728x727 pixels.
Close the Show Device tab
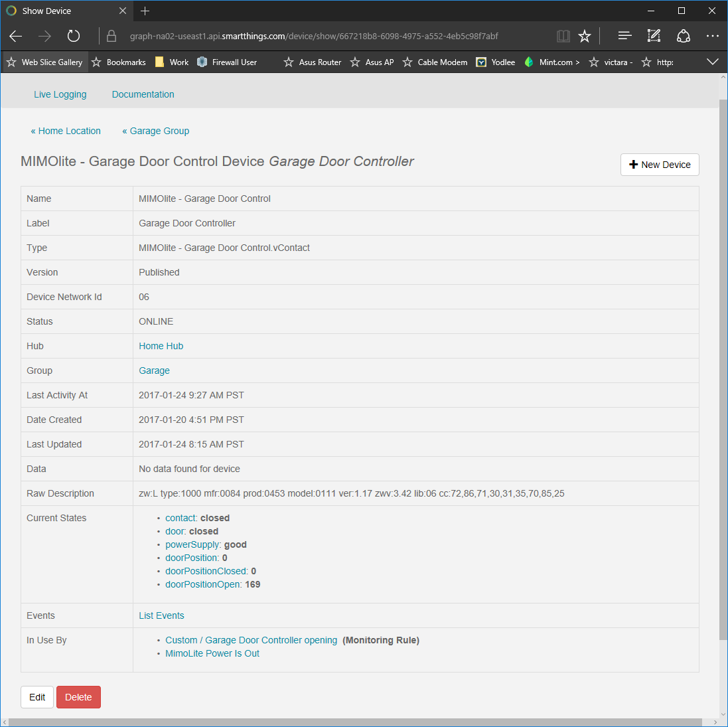click(123, 11)
